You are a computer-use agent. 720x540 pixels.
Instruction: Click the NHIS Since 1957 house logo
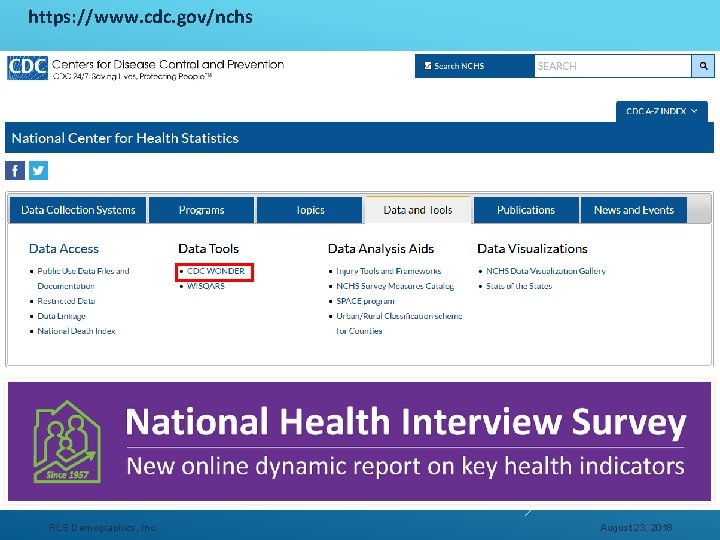(x=67, y=442)
